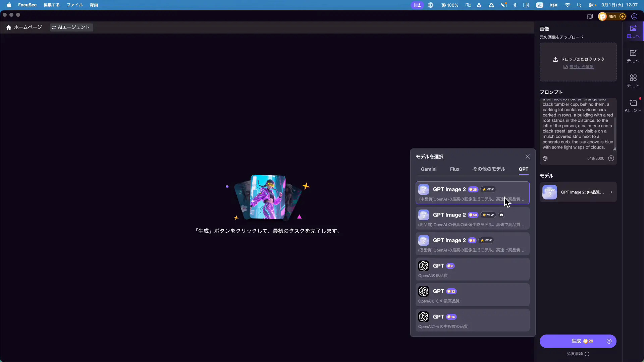Click the home icon beside ホームページ
This screenshot has height=362, width=644.
9,27
